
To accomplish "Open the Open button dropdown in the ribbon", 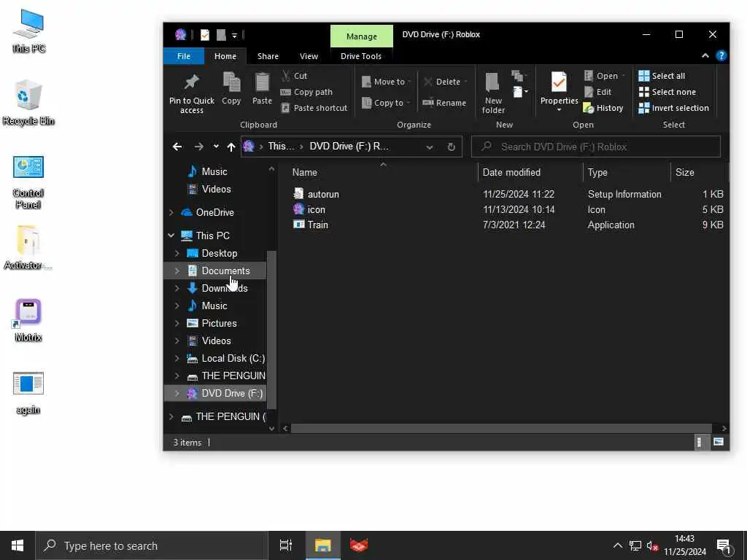I will 624,76.
